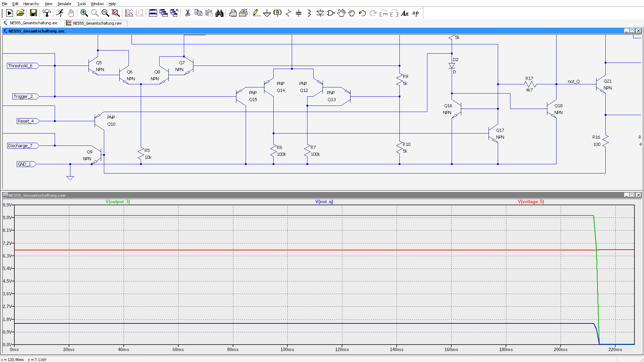Open the Hierarchy menu
The image size is (644, 362).
pos(31,4)
